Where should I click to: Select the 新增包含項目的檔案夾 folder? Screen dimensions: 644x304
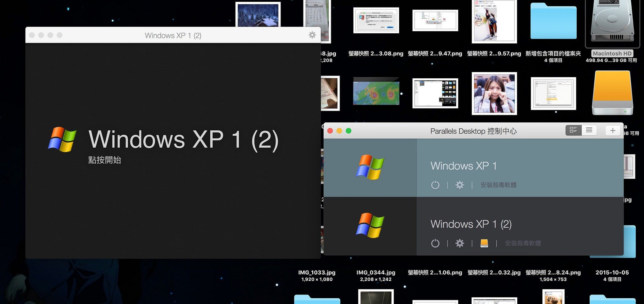[x=553, y=21]
